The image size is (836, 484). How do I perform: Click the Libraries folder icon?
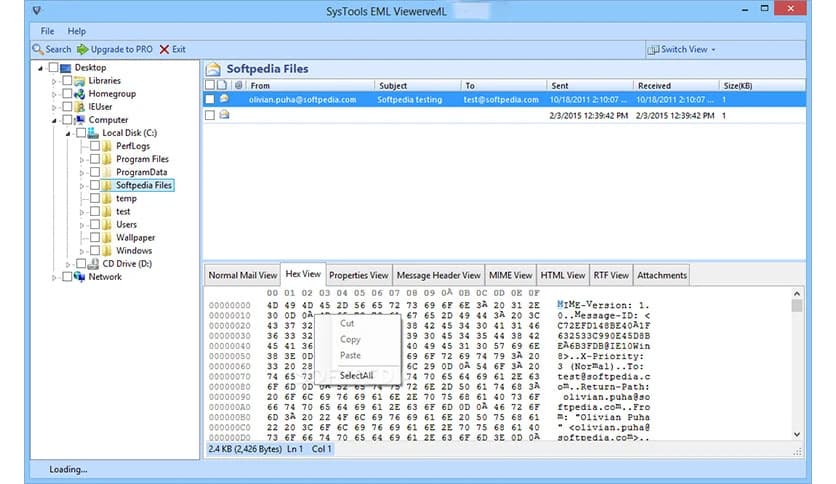(x=80, y=81)
